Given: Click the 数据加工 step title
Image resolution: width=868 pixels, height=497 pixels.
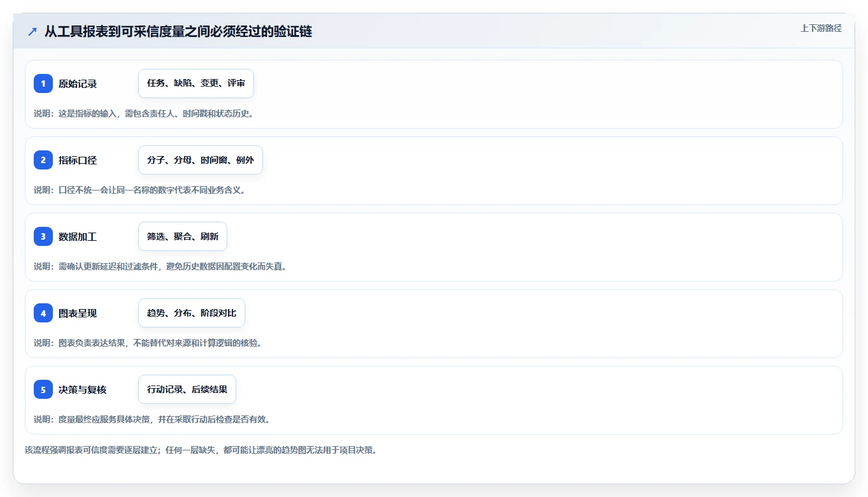Looking at the screenshot, I should [x=78, y=236].
